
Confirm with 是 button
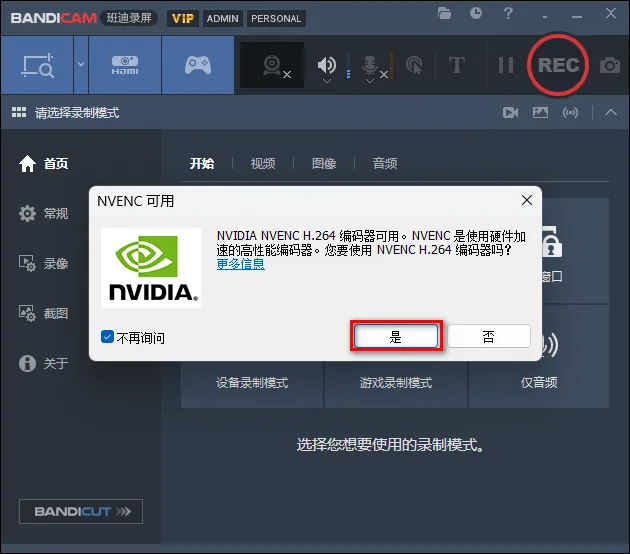[396, 336]
